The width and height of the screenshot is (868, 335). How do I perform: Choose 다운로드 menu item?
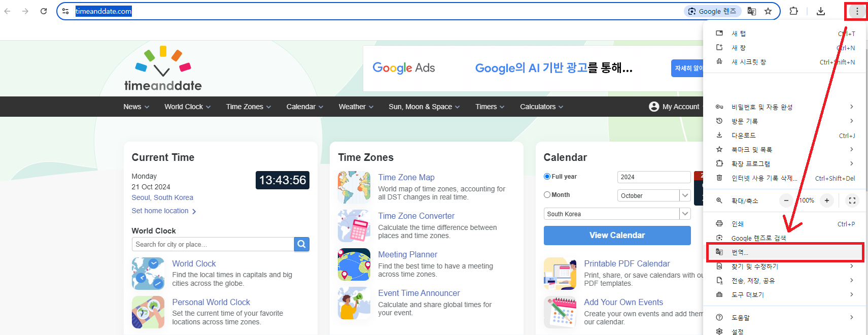(785, 135)
